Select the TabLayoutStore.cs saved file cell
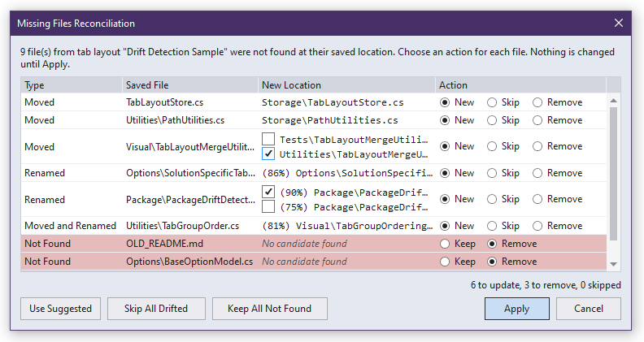This screenshot has height=342, width=644. [165, 102]
